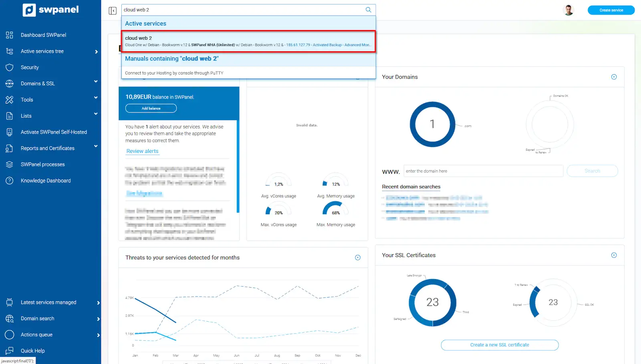Click the swpanel logo
The height and width of the screenshot is (364, 641).
tap(50, 10)
